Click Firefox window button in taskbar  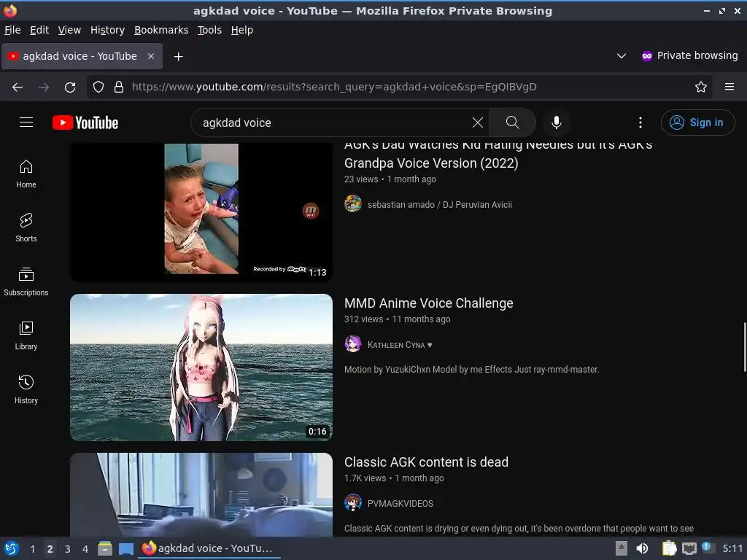(208, 548)
